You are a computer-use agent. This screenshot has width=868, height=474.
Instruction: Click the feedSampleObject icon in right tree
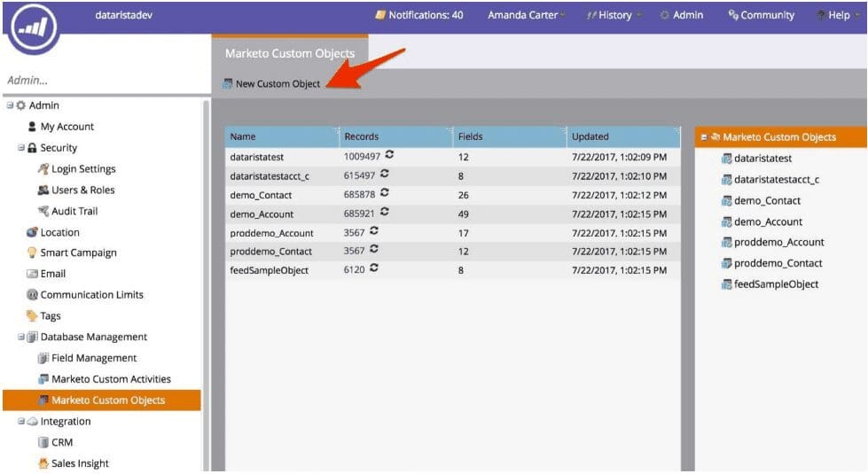[726, 284]
